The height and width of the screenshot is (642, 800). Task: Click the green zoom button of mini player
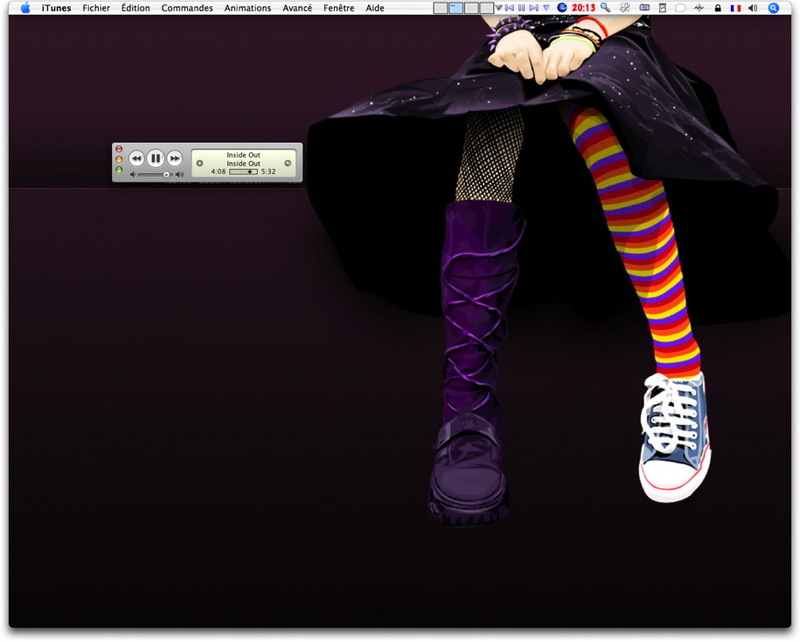[x=119, y=169]
